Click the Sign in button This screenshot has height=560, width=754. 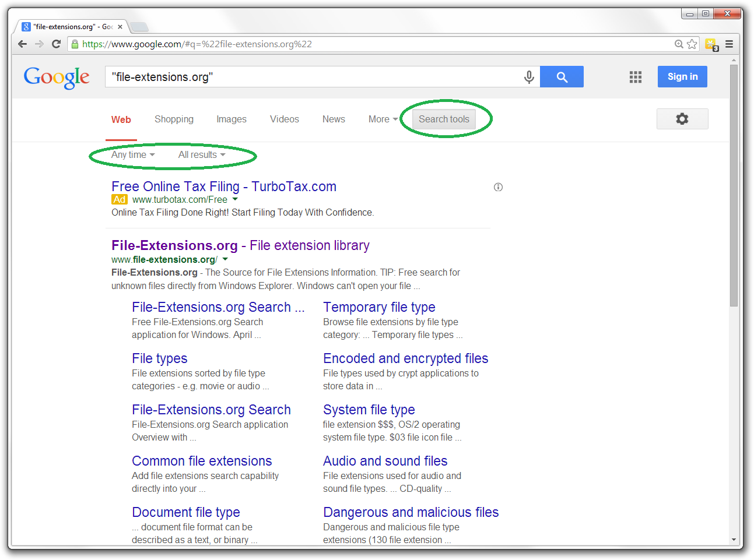[x=682, y=76]
